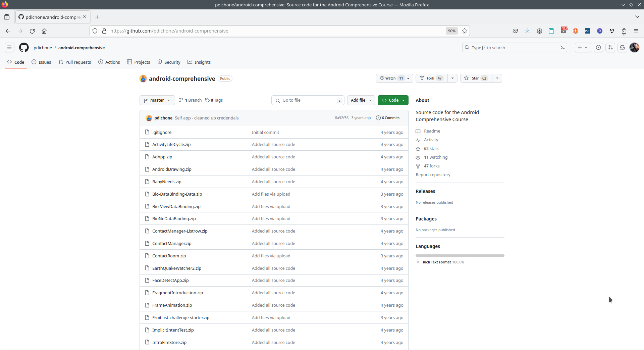Open the Actions tab
The height and width of the screenshot is (350, 644).
point(109,62)
